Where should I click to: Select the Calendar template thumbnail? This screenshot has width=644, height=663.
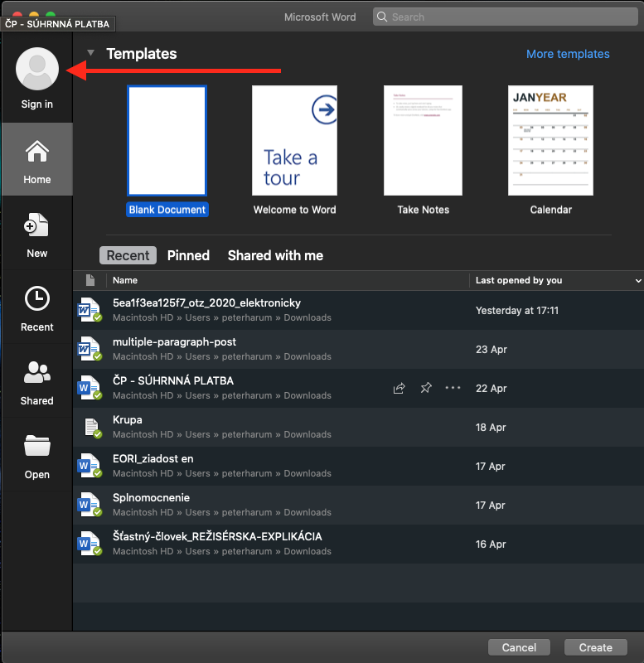pyautogui.click(x=550, y=140)
